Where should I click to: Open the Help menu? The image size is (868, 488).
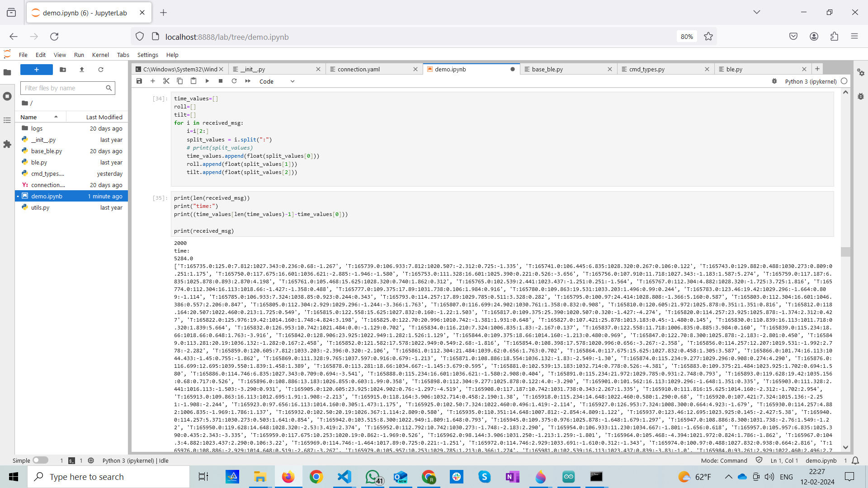tap(172, 55)
